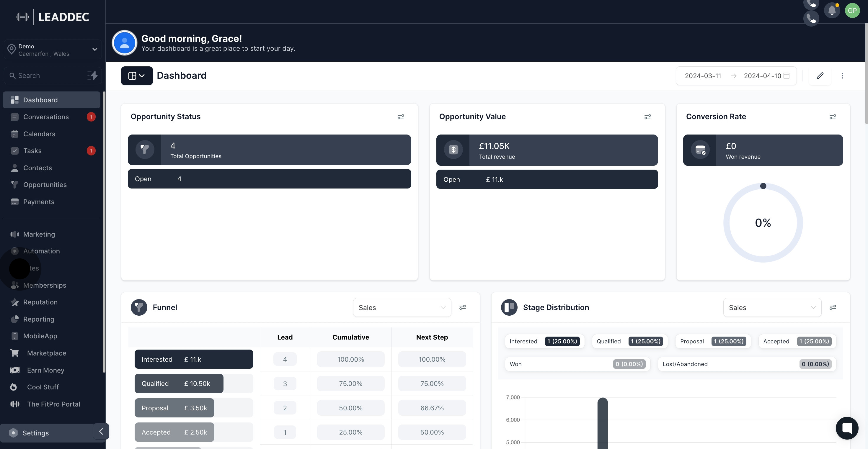Click the Funnel widget funnel icon

[x=139, y=307]
